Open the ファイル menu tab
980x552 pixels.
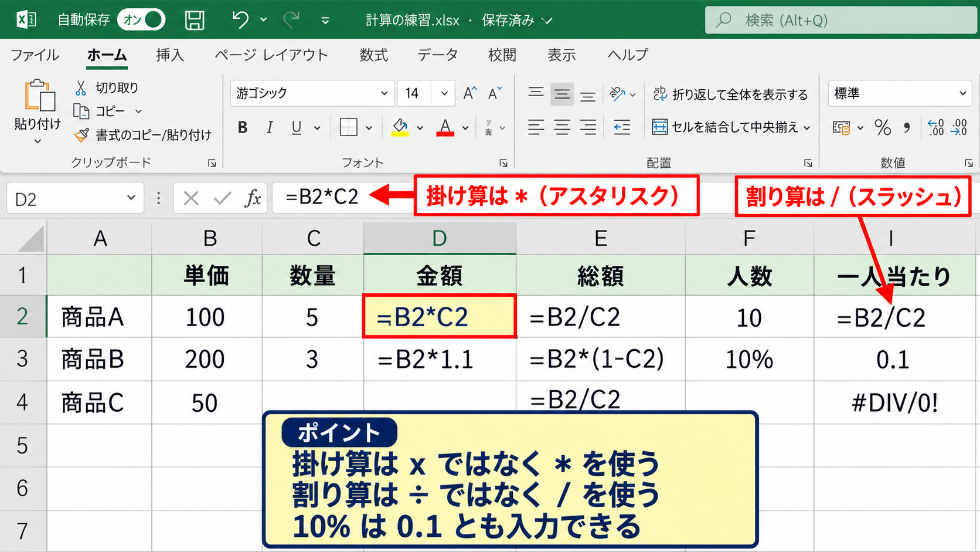pyautogui.click(x=35, y=55)
